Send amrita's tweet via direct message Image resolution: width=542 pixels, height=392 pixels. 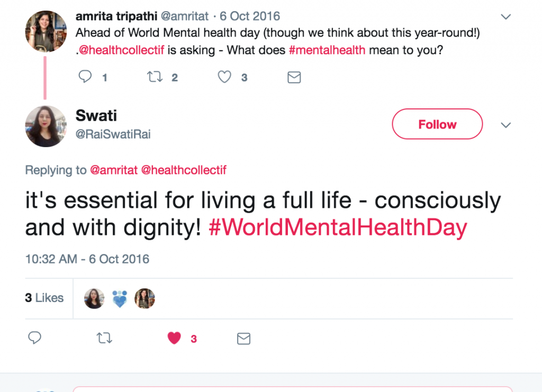(294, 78)
